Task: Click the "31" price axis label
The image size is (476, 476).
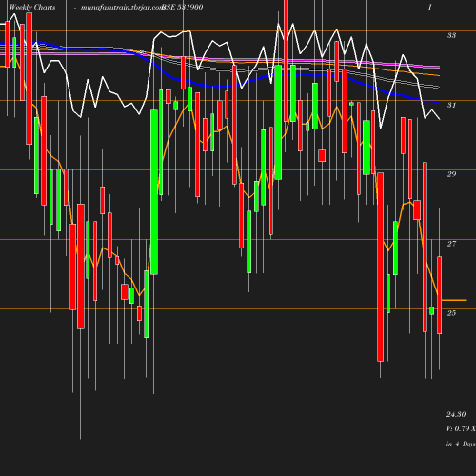Action: click(451, 105)
